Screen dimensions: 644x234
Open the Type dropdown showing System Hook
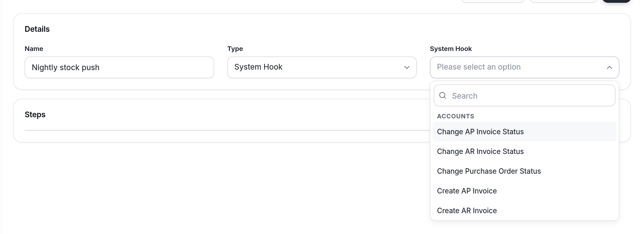[322, 67]
